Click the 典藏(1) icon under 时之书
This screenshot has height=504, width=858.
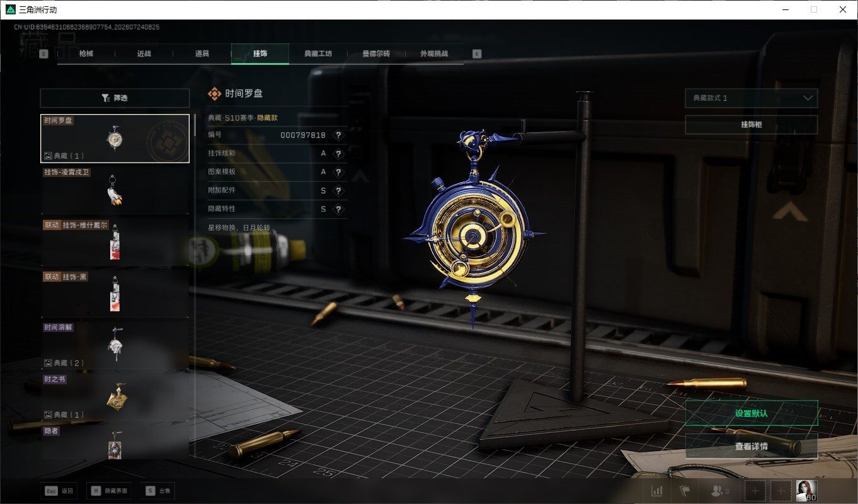point(48,415)
